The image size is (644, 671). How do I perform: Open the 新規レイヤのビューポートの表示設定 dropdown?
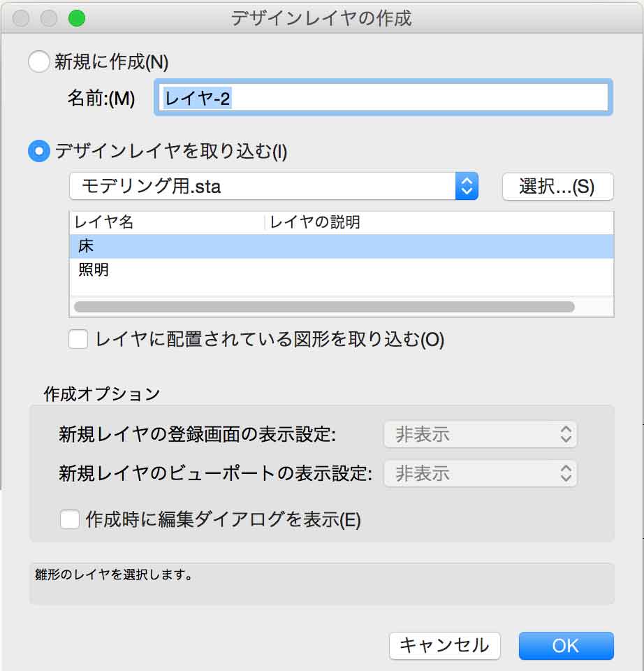(x=481, y=474)
